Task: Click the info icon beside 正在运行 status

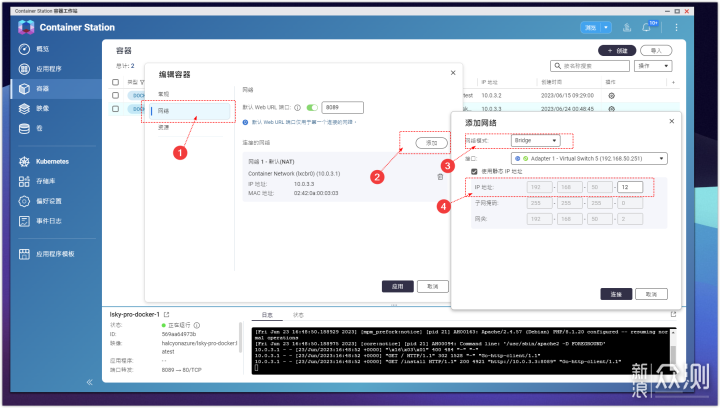Action: click(x=197, y=325)
